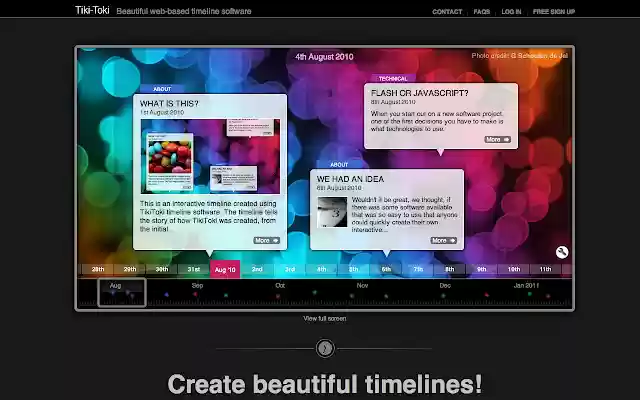This screenshot has height=400, width=640.
Task: Jump to Dec on the overview bar
Action: [x=445, y=286]
